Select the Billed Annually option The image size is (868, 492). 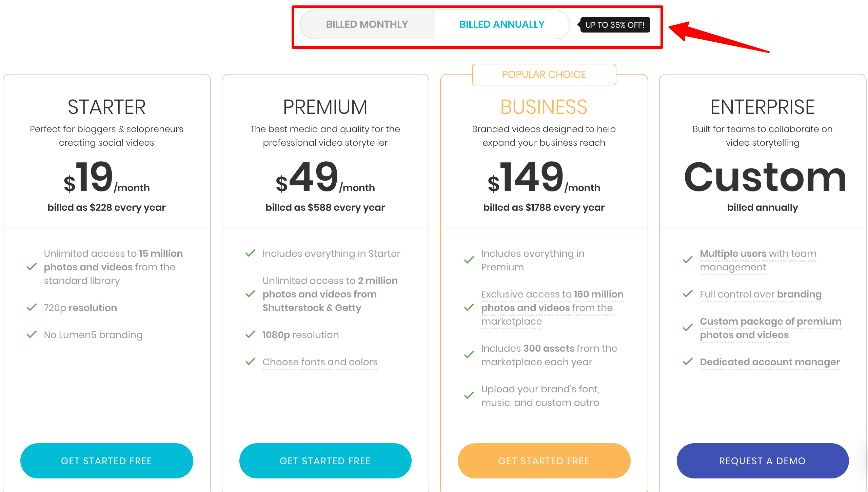click(502, 24)
